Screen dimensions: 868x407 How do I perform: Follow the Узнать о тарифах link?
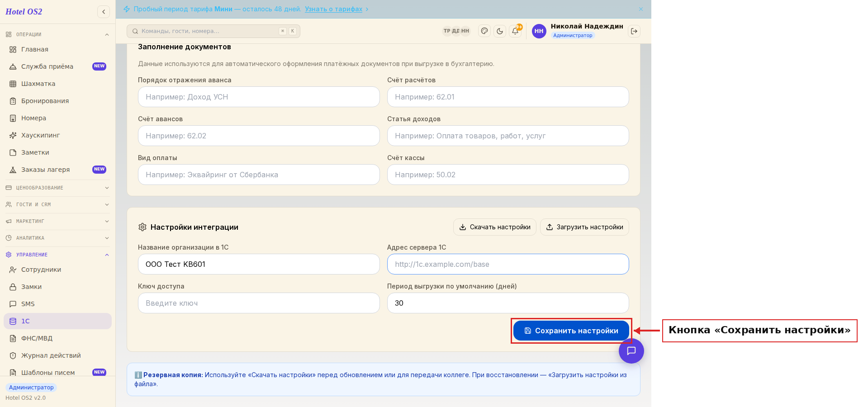pyautogui.click(x=333, y=9)
